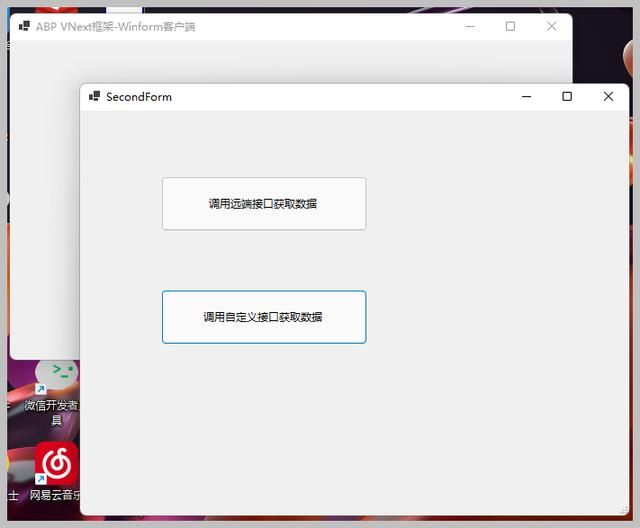Click the ABP VNext window app icon

(24, 26)
